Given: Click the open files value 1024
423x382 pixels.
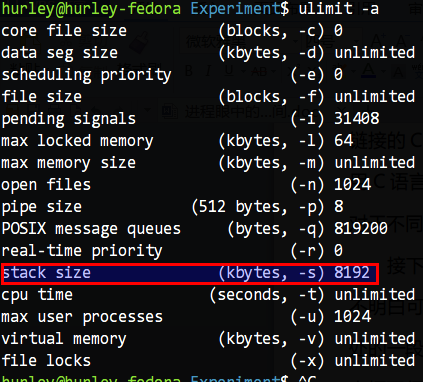Looking at the screenshot, I should (352, 185).
